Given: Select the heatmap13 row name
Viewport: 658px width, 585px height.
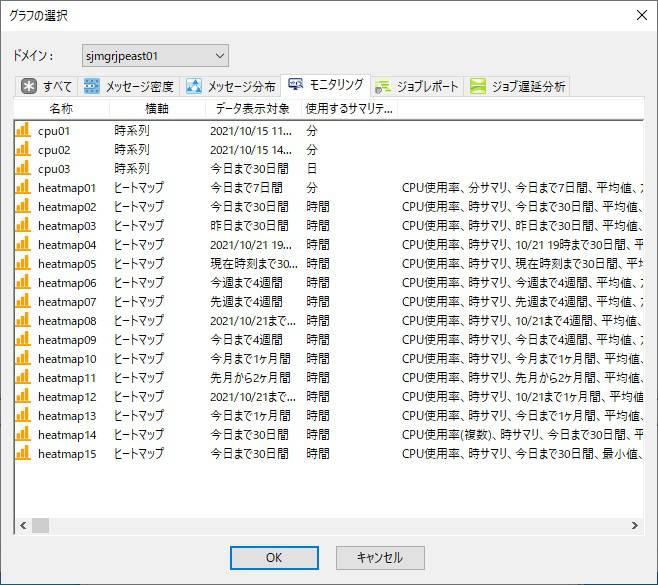Looking at the screenshot, I should coord(67,416).
